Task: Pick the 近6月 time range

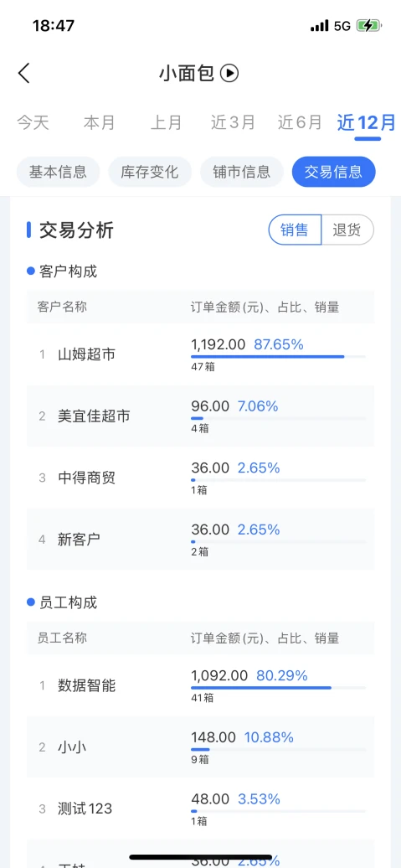Action: [300, 122]
